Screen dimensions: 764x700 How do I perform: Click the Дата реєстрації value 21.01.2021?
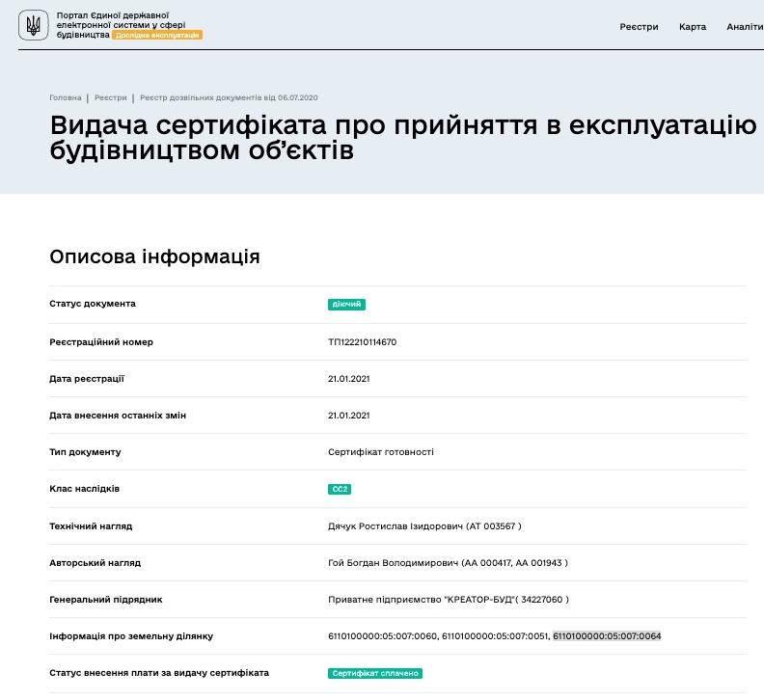coord(349,379)
